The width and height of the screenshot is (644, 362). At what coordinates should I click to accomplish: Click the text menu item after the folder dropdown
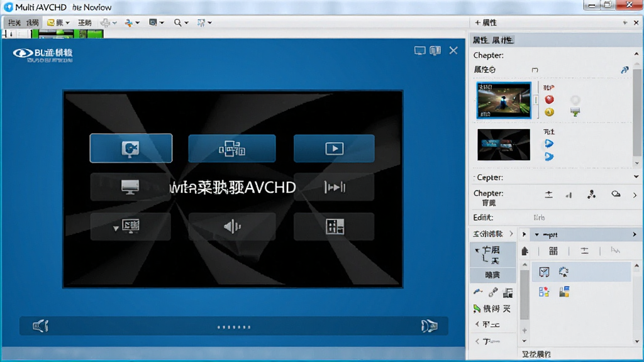pyautogui.click(x=85, y=23)
